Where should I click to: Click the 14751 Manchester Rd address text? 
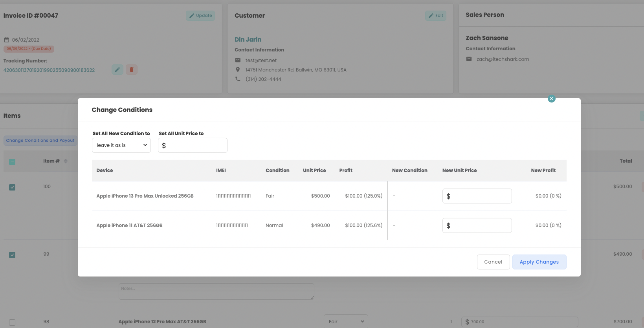(296, 70)
